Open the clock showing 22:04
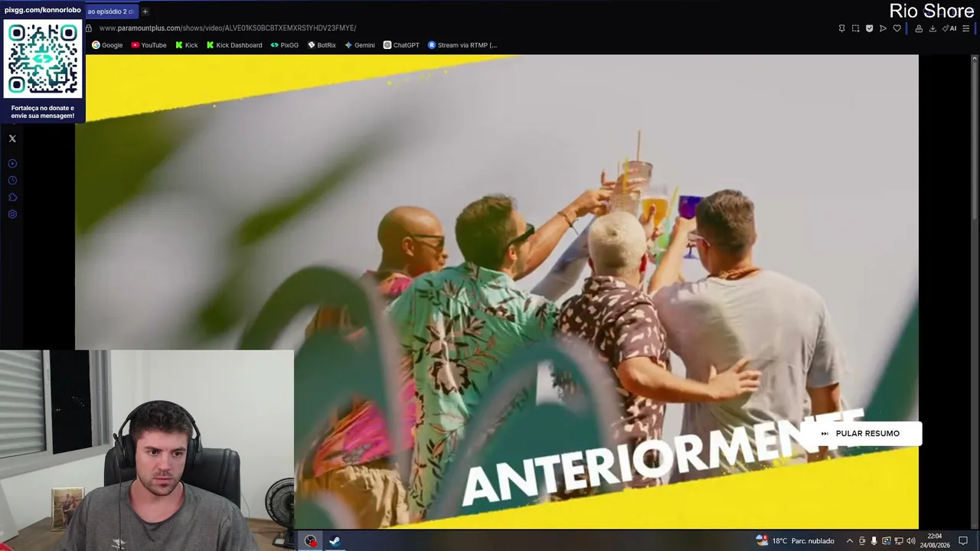The height and width of the screenshot is (551, 980). [x=935, y=541]
